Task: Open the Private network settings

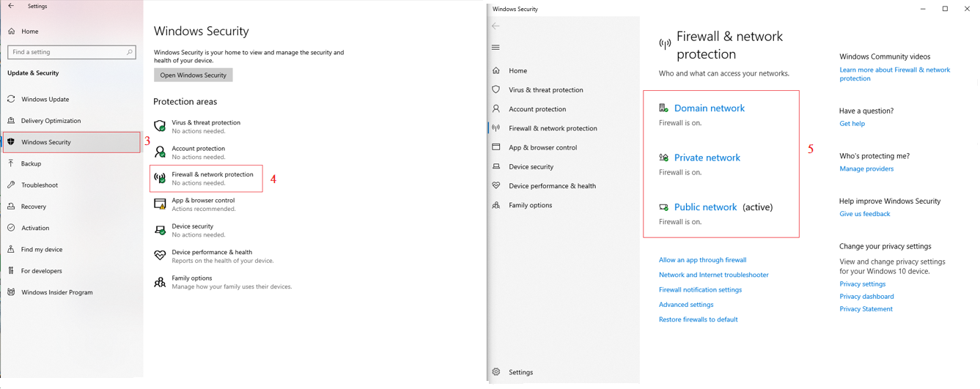Action: pos(707,158)
